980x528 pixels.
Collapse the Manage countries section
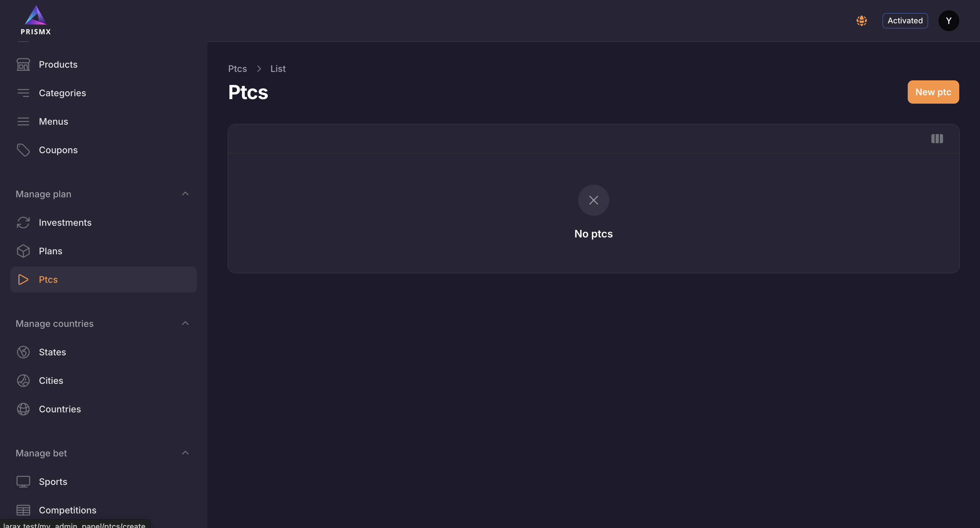185,324
